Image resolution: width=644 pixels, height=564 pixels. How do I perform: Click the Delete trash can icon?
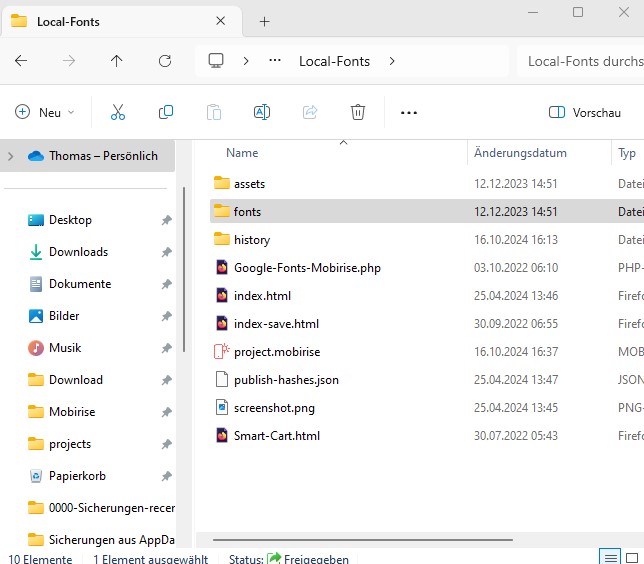click(358, 113)
